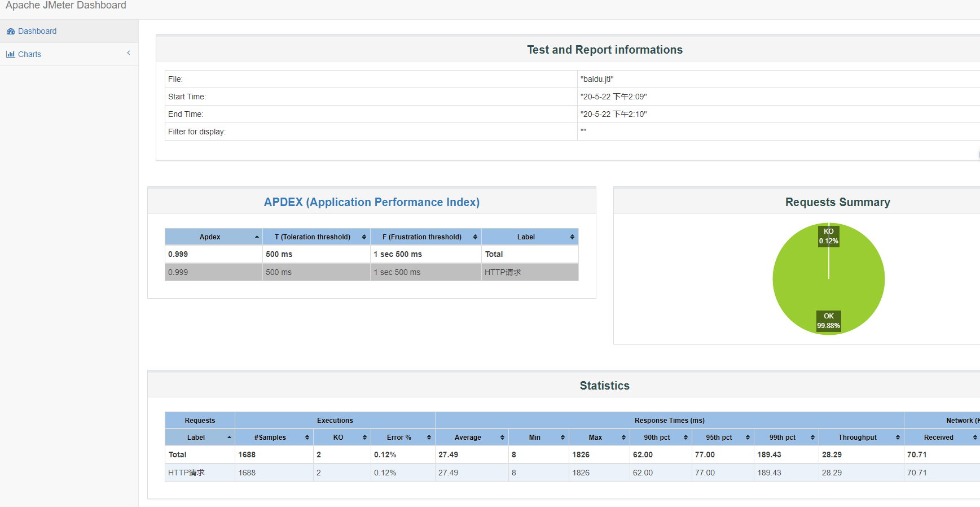
Task: Click sort arrows on 90th pct header
Action: coord(686,438)
